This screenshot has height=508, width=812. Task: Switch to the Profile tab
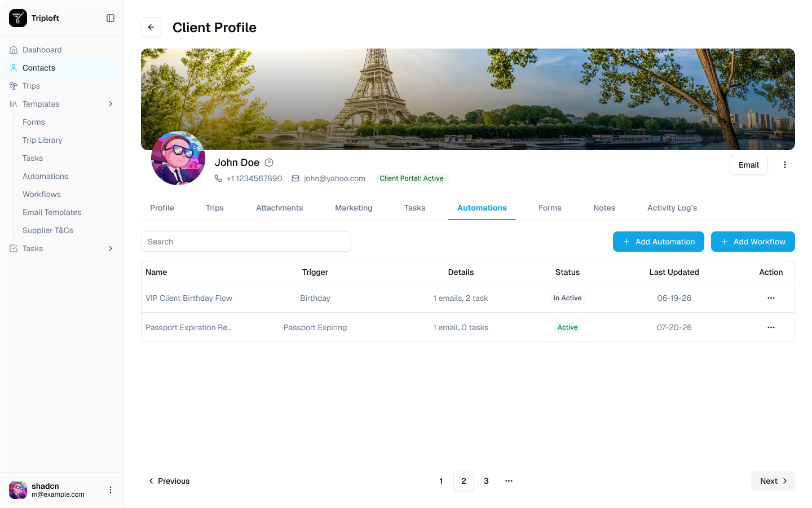tap(162, 208)
